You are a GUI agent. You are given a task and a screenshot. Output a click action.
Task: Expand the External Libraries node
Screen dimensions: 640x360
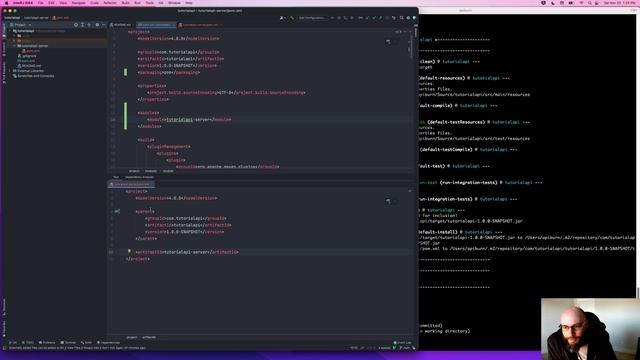[x=10, y=71]
